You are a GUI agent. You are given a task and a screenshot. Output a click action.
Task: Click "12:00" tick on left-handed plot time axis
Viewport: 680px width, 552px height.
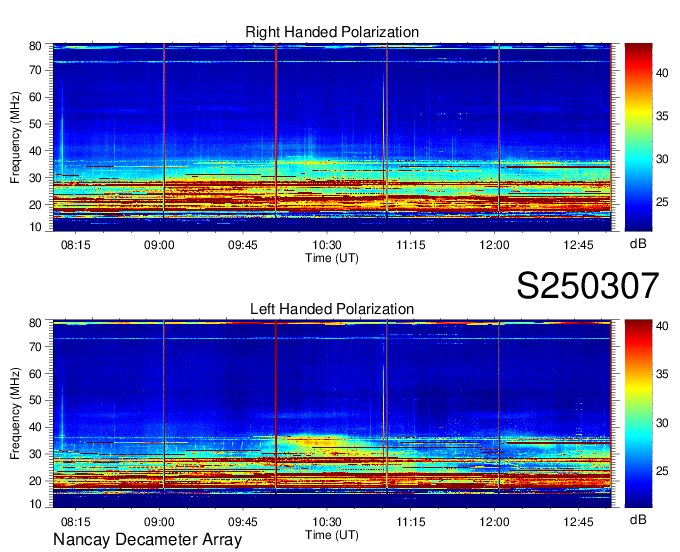(494, 522)
